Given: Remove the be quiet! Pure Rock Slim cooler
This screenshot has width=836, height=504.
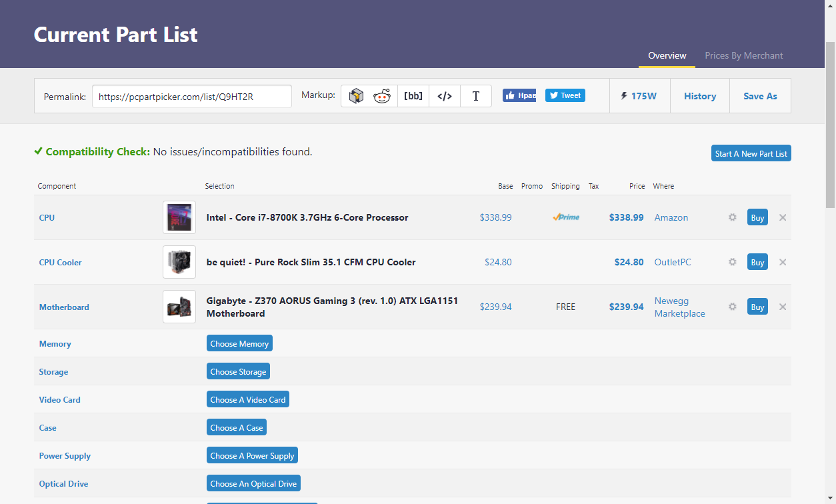Looking at the screenshot, I should [x=783, y=262].
